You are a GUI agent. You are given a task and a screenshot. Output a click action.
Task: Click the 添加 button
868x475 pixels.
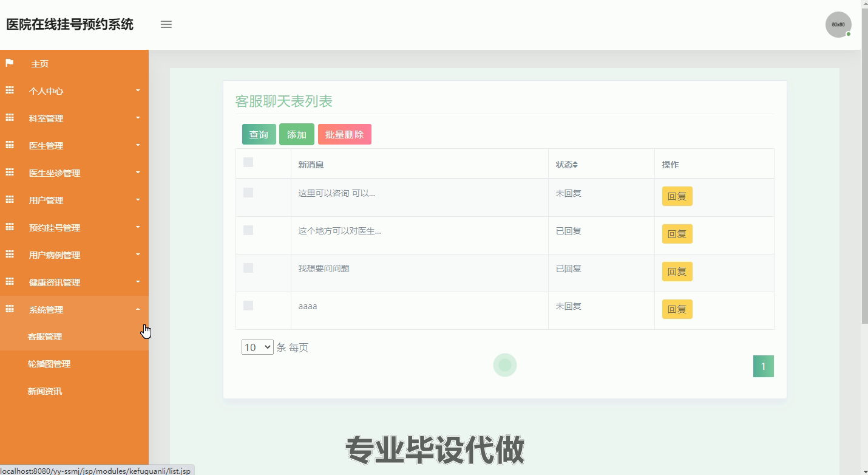(x=297, y=134)
